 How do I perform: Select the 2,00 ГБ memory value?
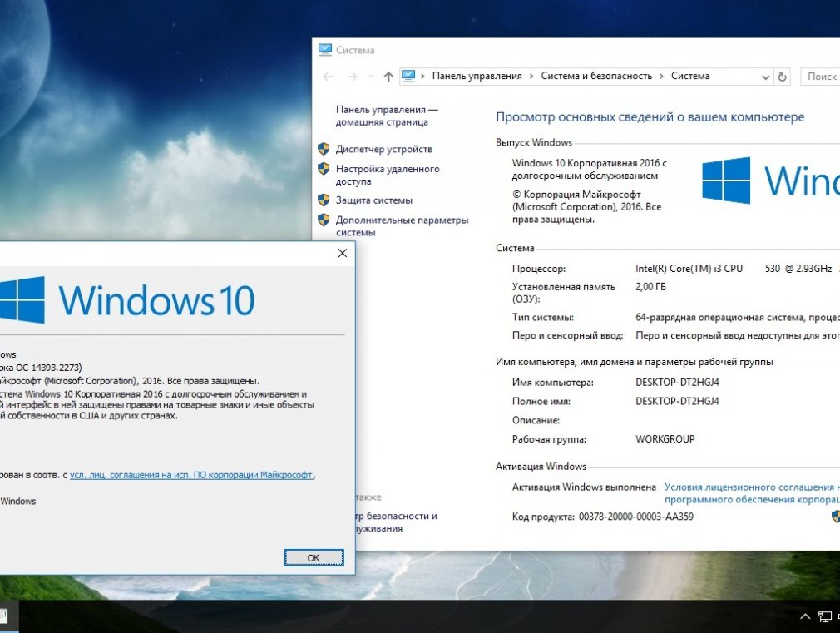pyautogui.click(x=650, y=287)
